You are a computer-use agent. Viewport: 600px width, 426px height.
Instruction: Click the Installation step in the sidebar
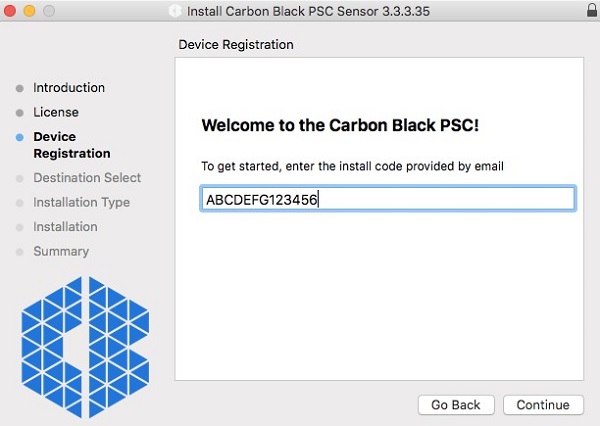[x=65, y=227]
